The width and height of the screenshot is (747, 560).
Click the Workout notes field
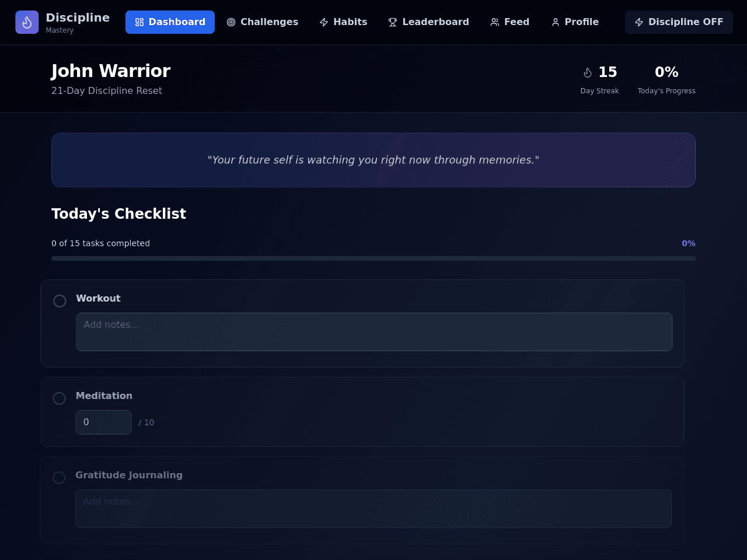tap(374, 332)
